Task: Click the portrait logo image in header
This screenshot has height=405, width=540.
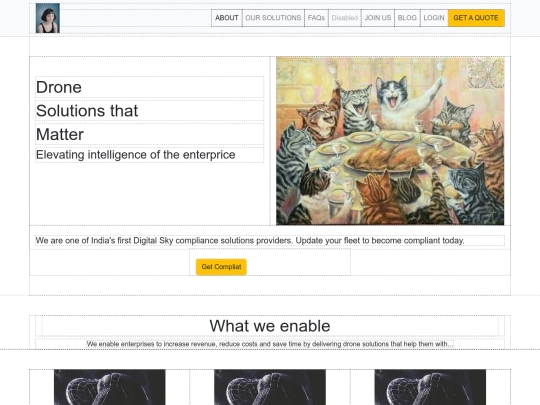Action: (x=48, y=18)
